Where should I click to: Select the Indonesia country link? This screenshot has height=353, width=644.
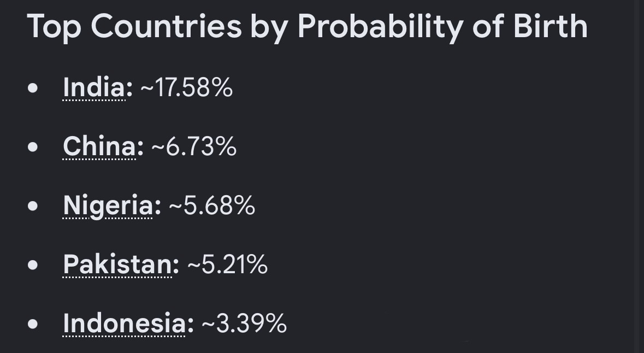pyautogui.click(x=124, y=323)
